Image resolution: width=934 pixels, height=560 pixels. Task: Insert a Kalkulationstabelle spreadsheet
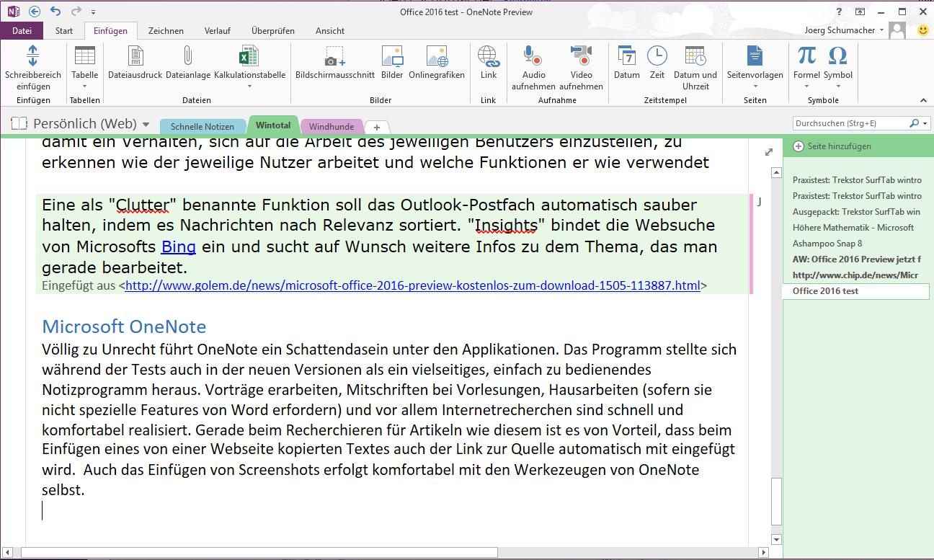pyautogui.click(x=249, y=55)
